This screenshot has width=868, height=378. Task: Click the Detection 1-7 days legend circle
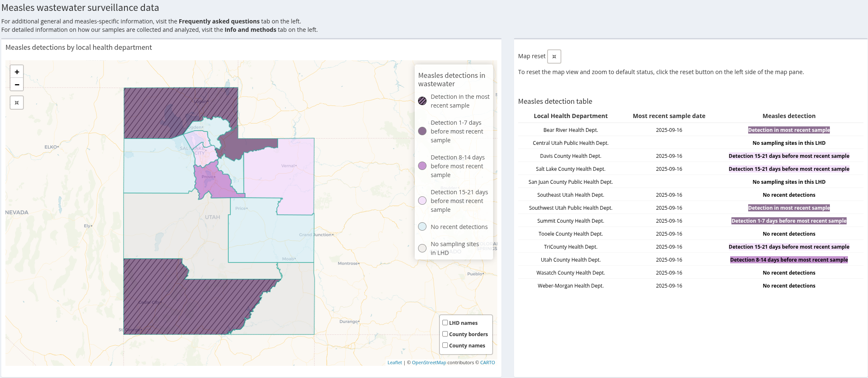[422, 131]
